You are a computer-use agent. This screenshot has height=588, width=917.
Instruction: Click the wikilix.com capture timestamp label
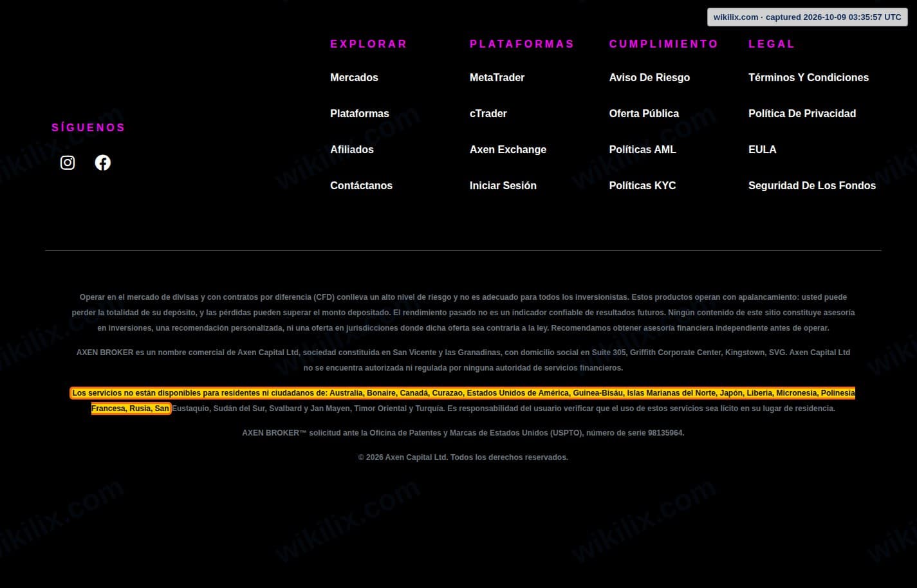pyautogui.click(x=807, y=17)
